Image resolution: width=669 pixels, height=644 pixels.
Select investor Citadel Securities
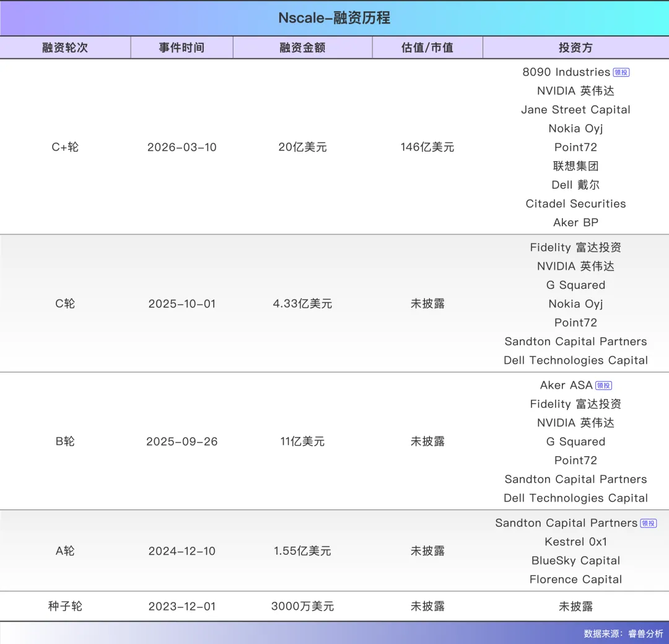click(575, 204)
